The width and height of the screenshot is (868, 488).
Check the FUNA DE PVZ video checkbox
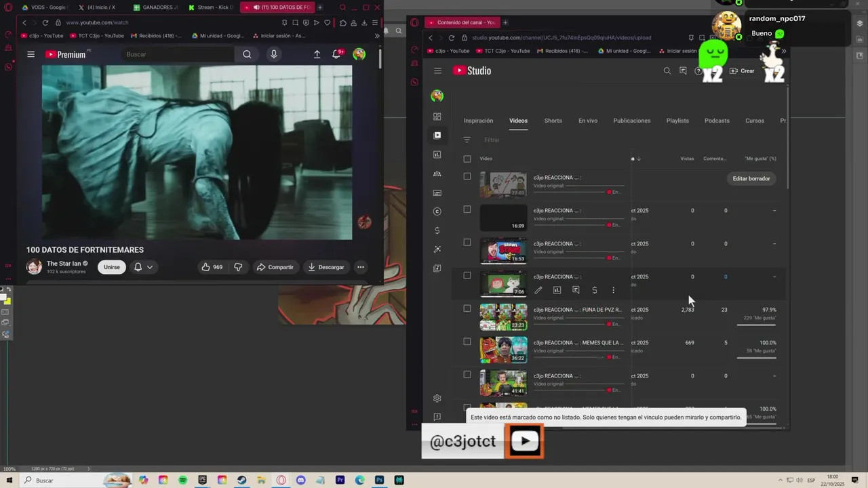click(467, 308)
